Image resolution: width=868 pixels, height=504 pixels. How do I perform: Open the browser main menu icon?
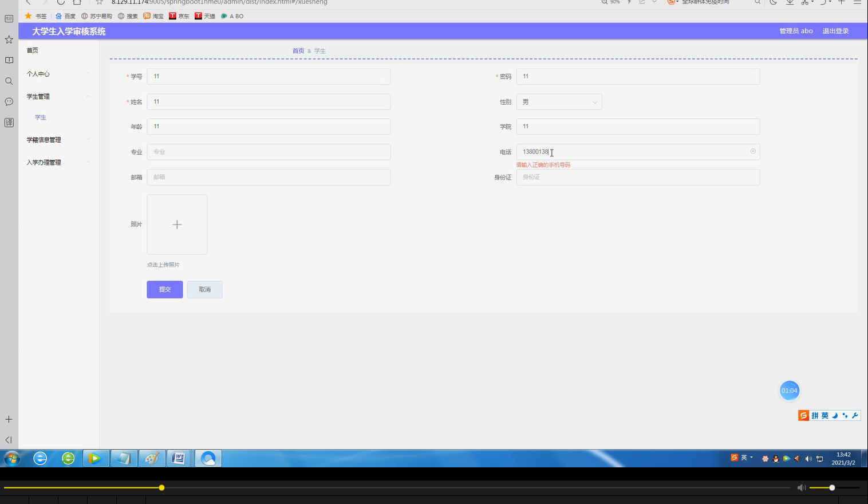coord(857,2)
